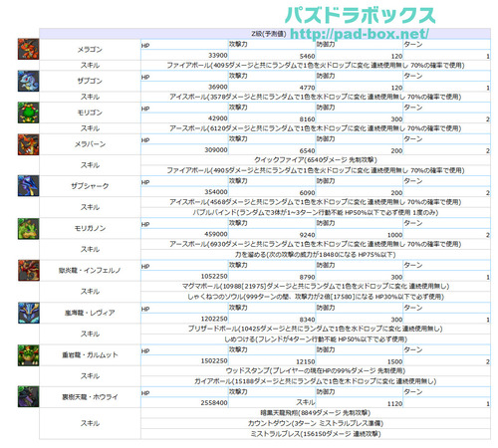Click the インフェルノ dragon icon

point(28,271)
